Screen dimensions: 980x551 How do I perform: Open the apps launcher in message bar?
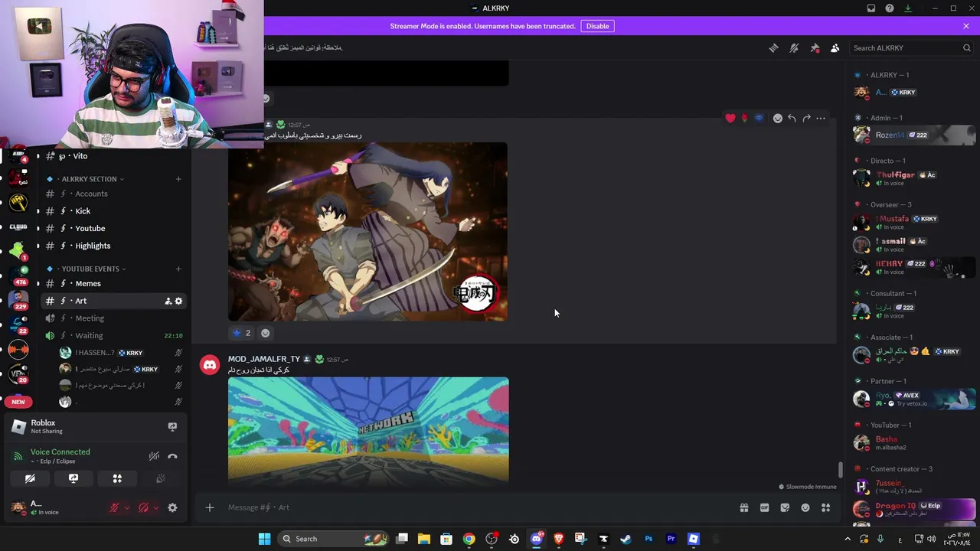(826, 507)
